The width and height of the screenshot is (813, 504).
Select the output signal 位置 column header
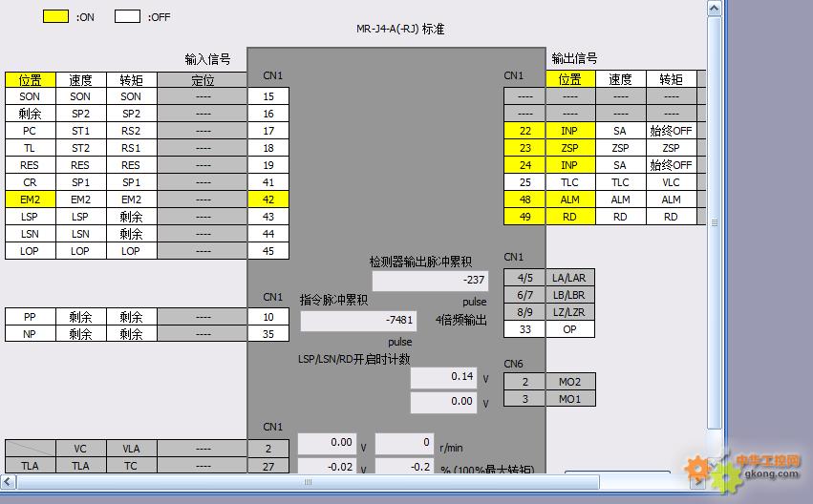pyautogui.click(x=569, y=79)
